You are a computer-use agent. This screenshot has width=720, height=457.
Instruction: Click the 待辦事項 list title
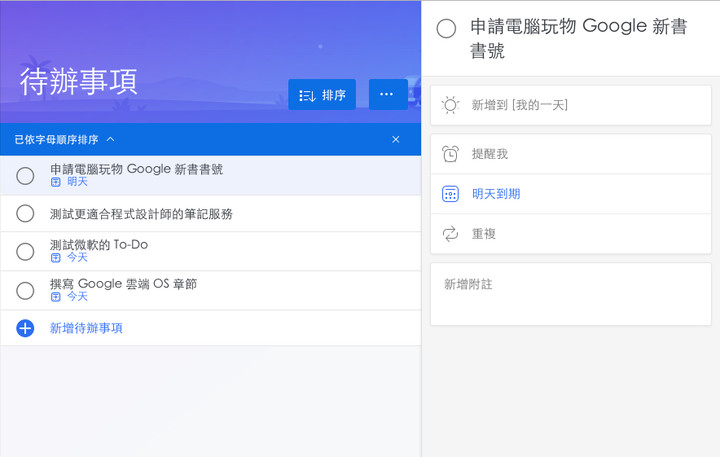pyautogui.click(x=79, y=81)
